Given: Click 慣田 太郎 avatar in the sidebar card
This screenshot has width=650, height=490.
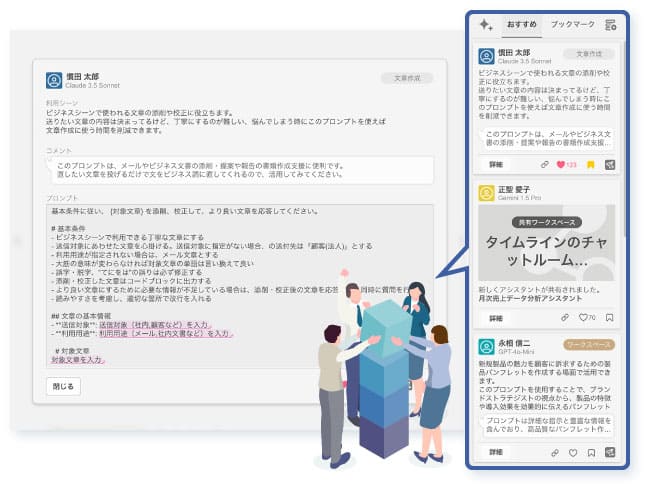Looking at the screenshot, I should click(x=486, y=56).
